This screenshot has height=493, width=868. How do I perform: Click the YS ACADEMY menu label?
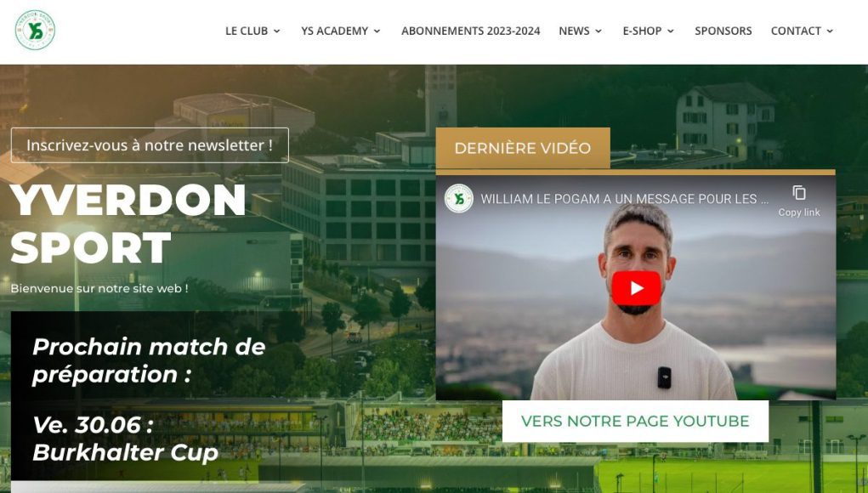[x=334, y=31]
